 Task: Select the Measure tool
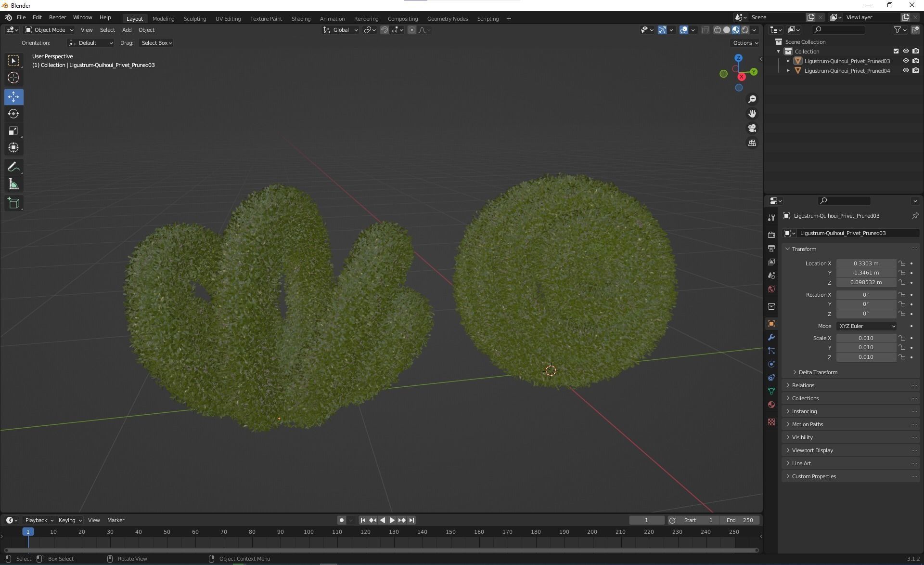pyautogui.click(x=13, y=184)
